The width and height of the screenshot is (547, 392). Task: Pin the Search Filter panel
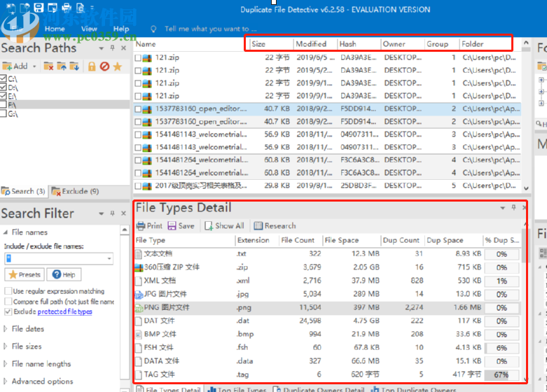click(x=112, y=213)
